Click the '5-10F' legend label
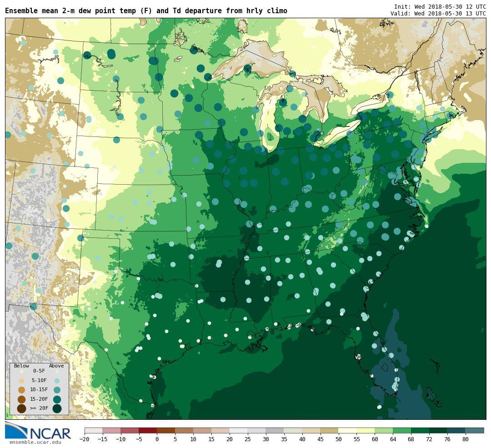Viewport: 491px width, 448px height. click(x=39, y=380)
